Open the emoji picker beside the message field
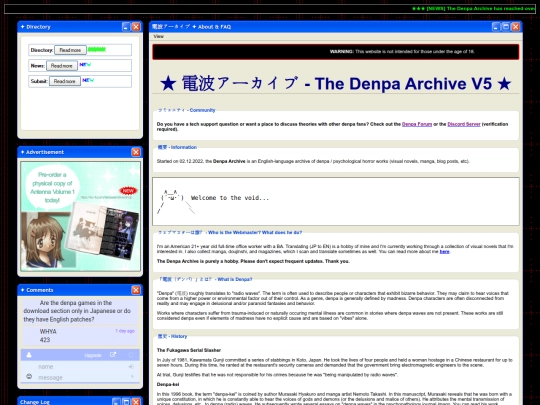The width and height of the screenshot is (540, 405). click(29, 377)
